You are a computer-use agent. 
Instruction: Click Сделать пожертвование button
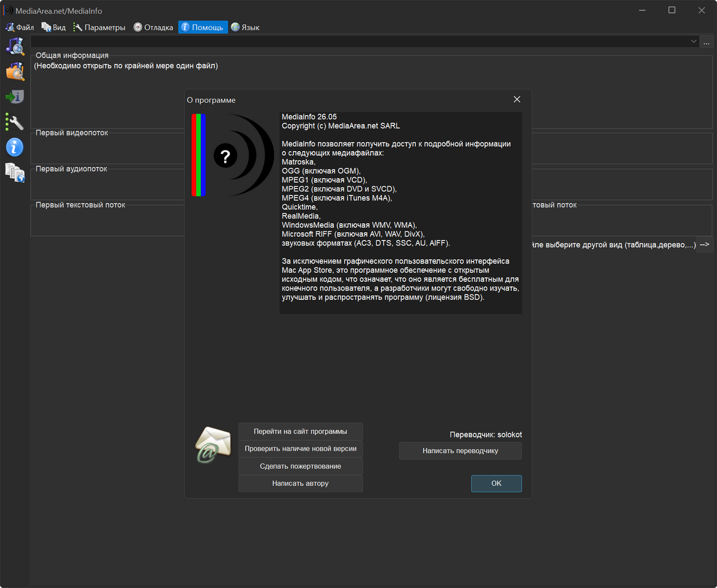pos(300,466)
